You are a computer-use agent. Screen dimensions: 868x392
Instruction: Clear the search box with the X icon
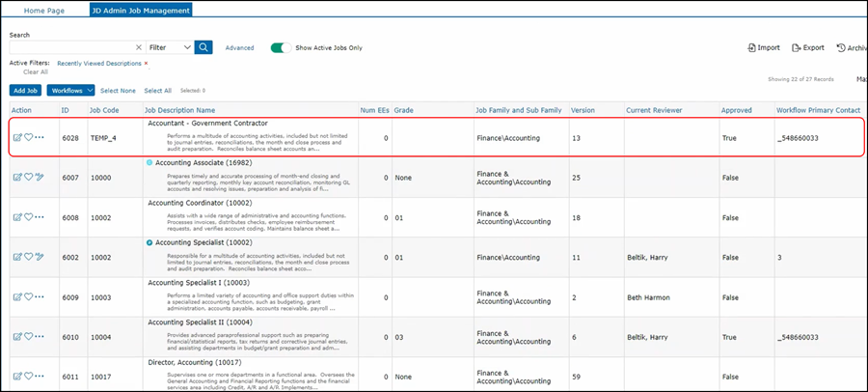point(139,46)
